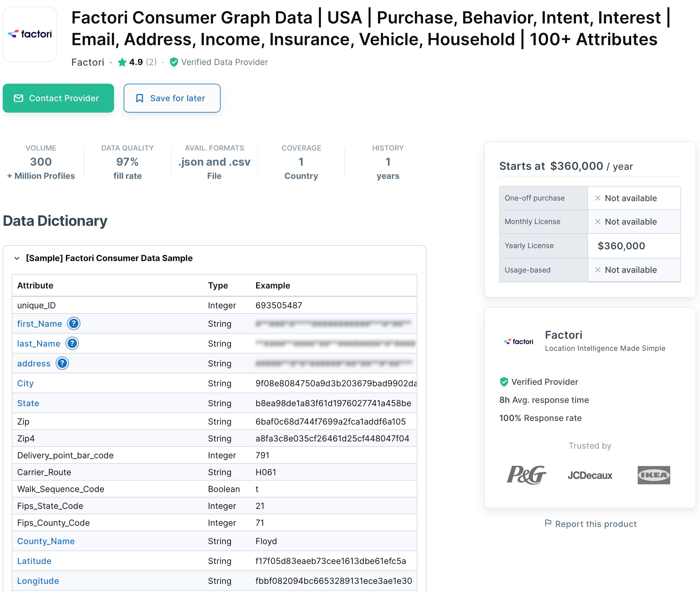This screenshot has width=700, height=592.
Task: Open the Longitude attribute link
Action: 38,581
